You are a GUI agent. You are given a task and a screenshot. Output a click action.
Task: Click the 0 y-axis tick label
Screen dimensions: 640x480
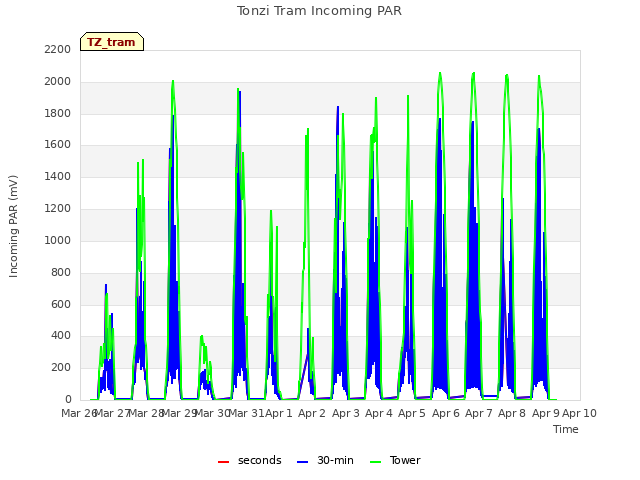coord(68,400)
